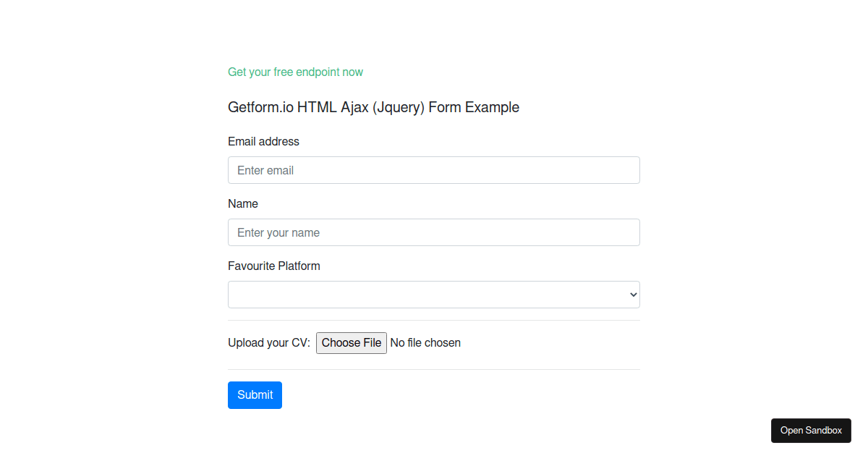Click the No file chosen text

point(425,343)
